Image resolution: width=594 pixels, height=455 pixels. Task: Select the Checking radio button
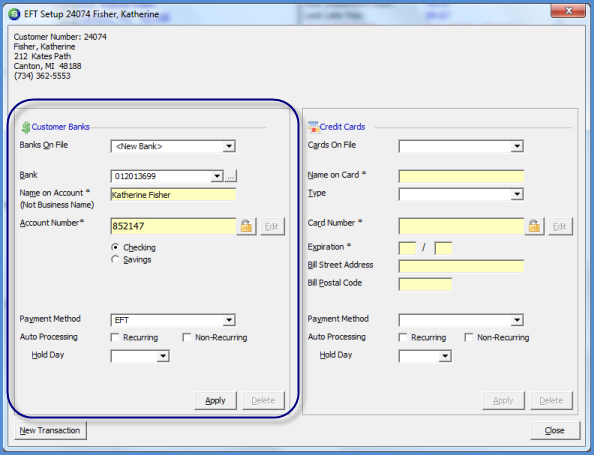115,247
